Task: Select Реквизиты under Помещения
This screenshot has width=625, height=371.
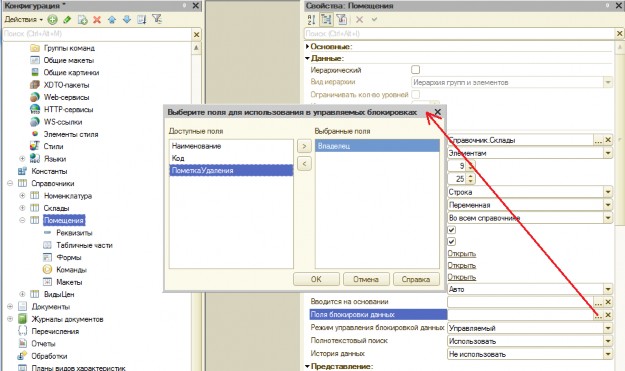Action: tap(74, 233)
